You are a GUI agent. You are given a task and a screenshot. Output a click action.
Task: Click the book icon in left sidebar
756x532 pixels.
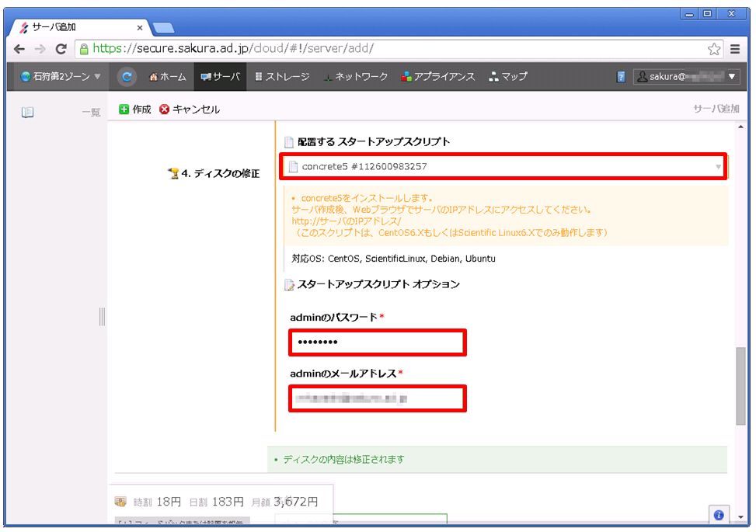click(x=28, y=112)
